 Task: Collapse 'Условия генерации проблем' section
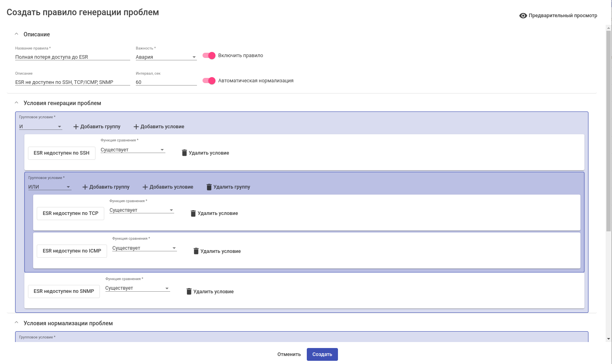pyautogui.click(x=16, y=103)
